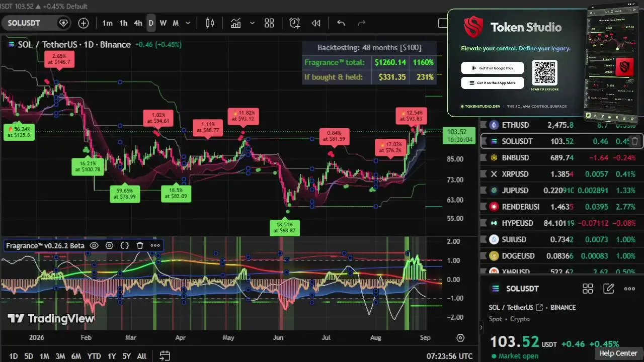Expand the indicators favorites dropdown arrow
Viewport: 644px width, 362px height.
[x=252, y=23]
